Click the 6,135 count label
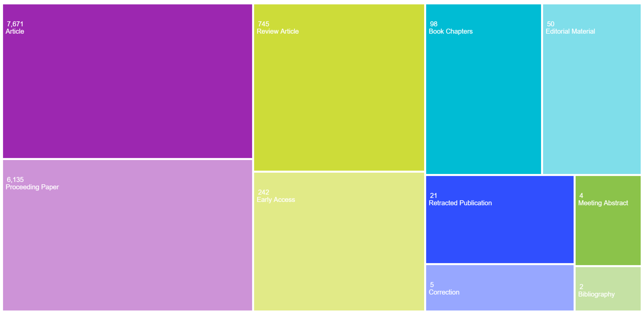The image size is (644, 314). pos(15,180)
